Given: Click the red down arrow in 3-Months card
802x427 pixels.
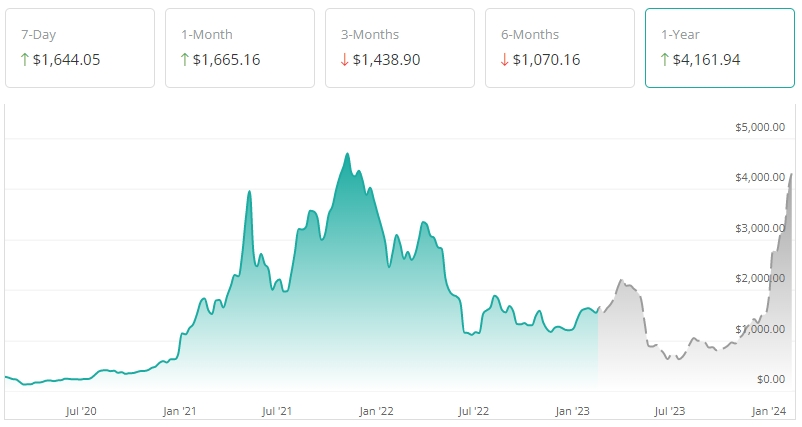Looking at the screenshot, I should (346, 60).
